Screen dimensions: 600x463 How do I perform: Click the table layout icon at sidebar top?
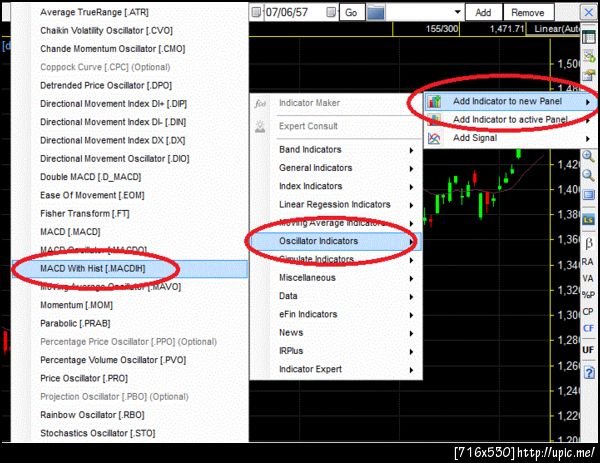(x=589, y=37)
